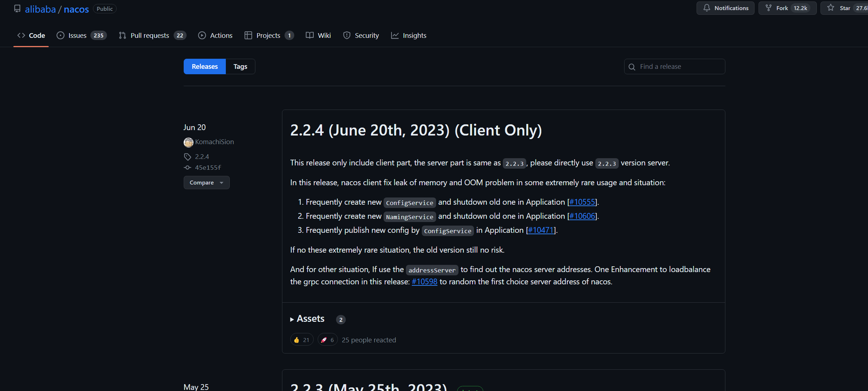Open 2.2.4 (June 20th, 2023) release title
Screen dimensions: 868x391
click(x=416, y=130)
